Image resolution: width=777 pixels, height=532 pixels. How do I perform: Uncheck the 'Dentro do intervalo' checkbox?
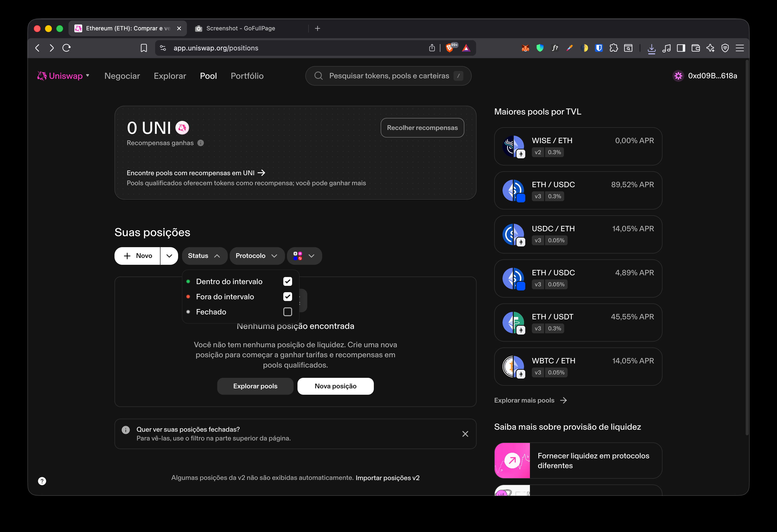[x=287, y=282]
